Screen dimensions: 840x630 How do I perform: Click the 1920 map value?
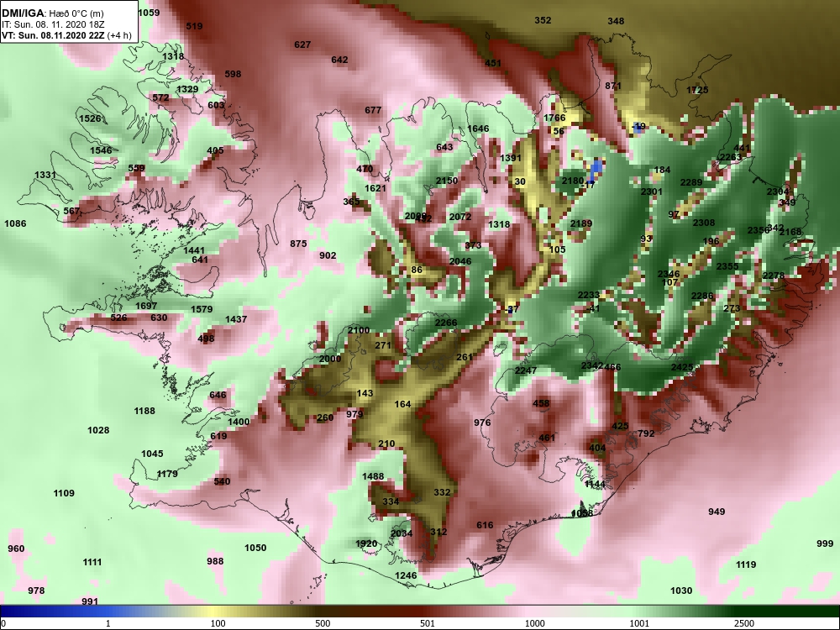[x=366, y=543]
